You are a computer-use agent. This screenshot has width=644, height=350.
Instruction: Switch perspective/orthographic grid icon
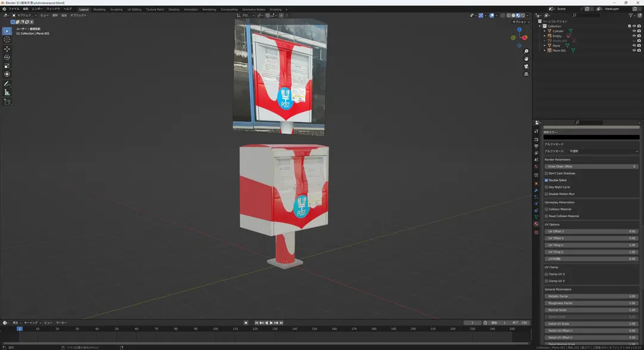click(x=526, y=74)
